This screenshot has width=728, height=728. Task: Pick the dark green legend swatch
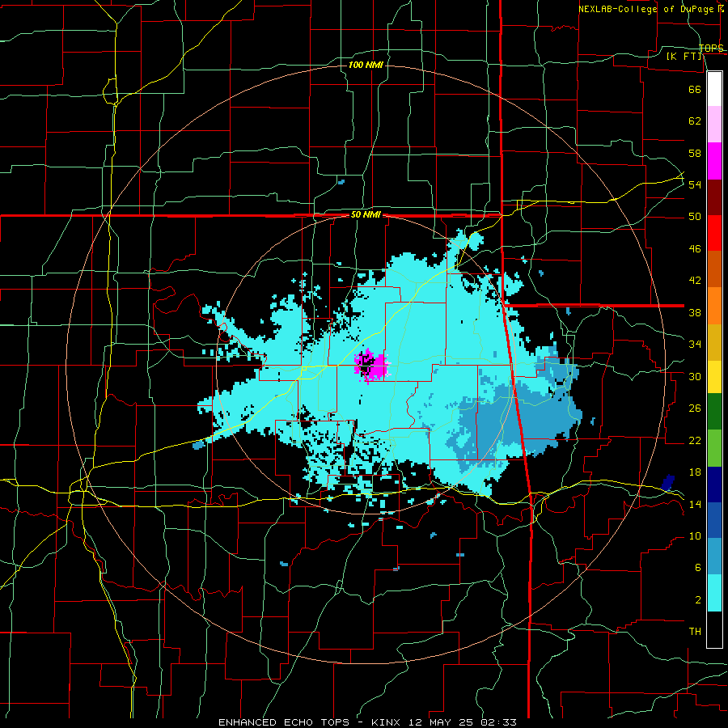tap(714, 412)
